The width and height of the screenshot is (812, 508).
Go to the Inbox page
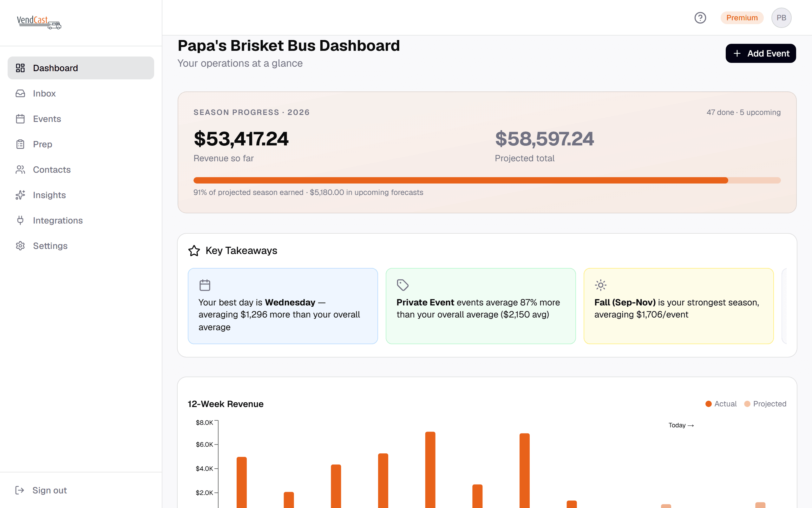point(81,93)
